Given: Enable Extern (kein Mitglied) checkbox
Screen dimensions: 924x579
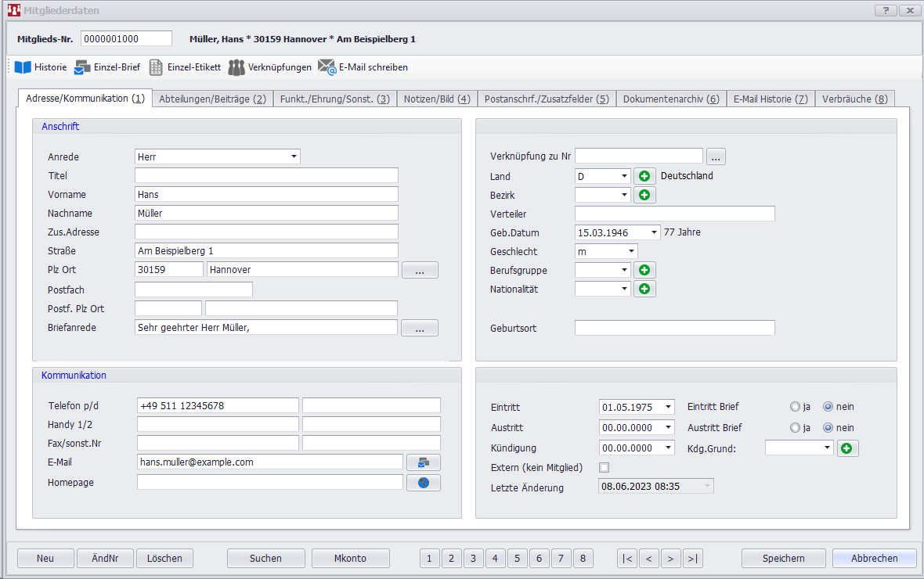Looking at the screenshot, I should [x=604, y=468].
